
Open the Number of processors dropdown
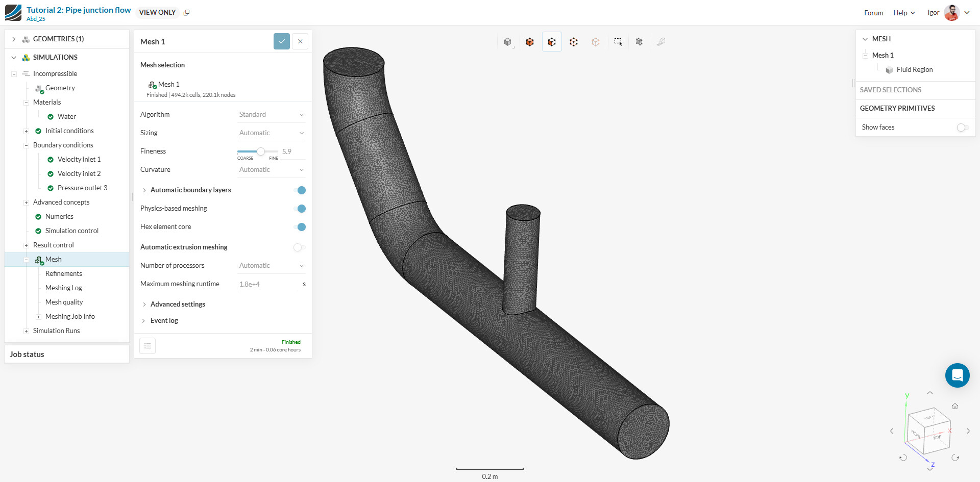(x=272, y=266)
